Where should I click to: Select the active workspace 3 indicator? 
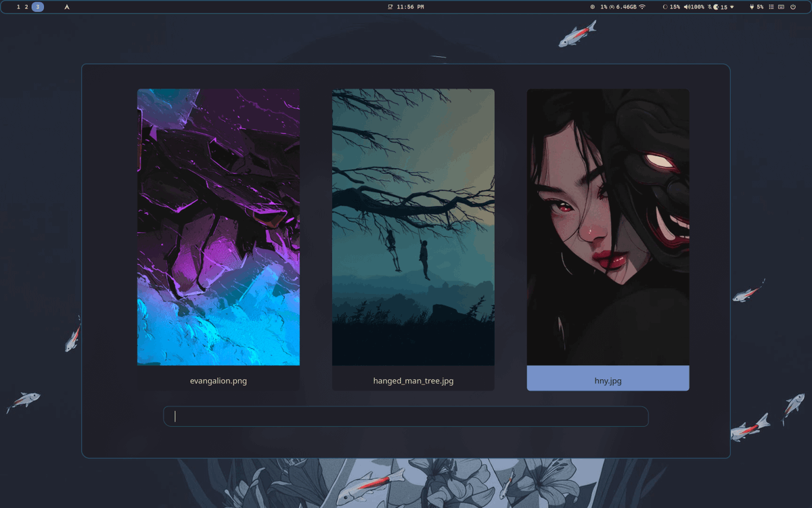38,7
